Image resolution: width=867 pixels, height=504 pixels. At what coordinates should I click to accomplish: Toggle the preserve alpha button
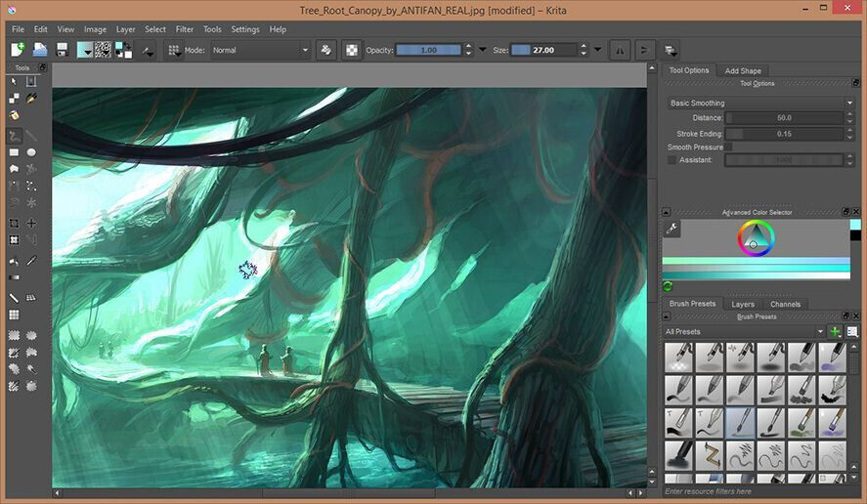(352, 49)
